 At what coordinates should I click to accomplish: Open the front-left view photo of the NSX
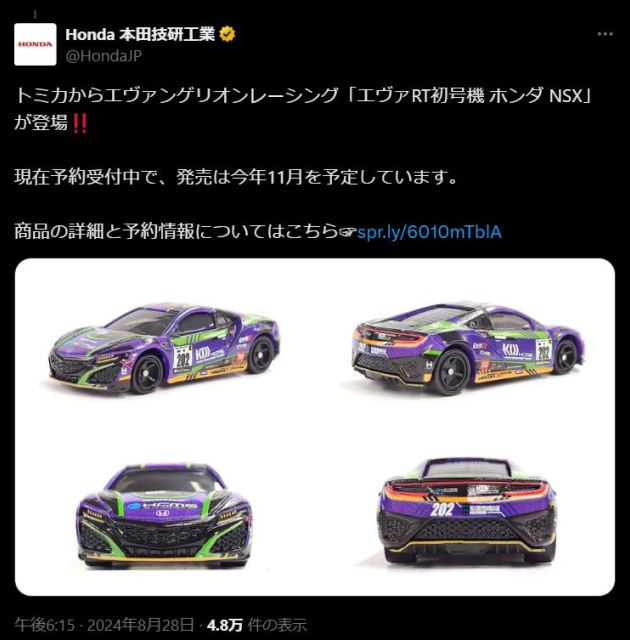click(x=163, y=346)
